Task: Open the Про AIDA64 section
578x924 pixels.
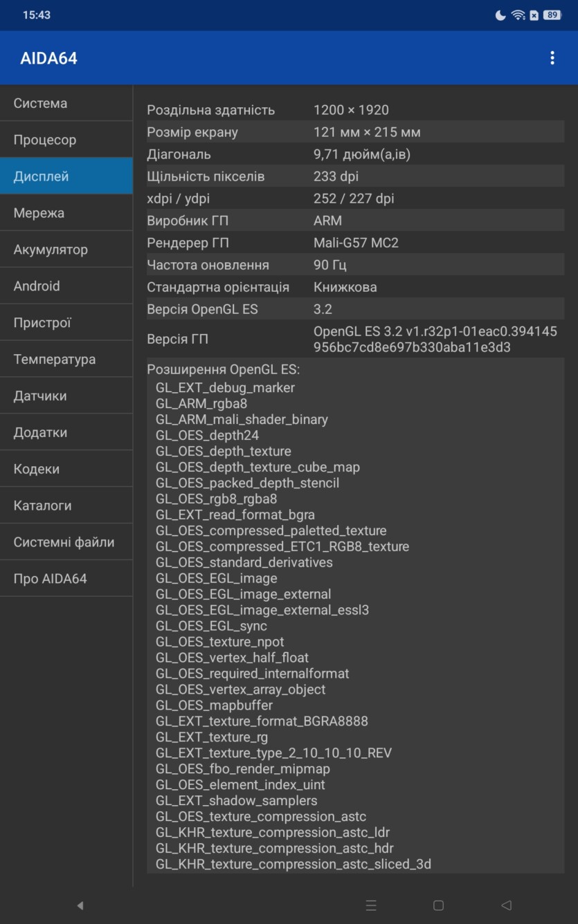Action: [66, 579]
